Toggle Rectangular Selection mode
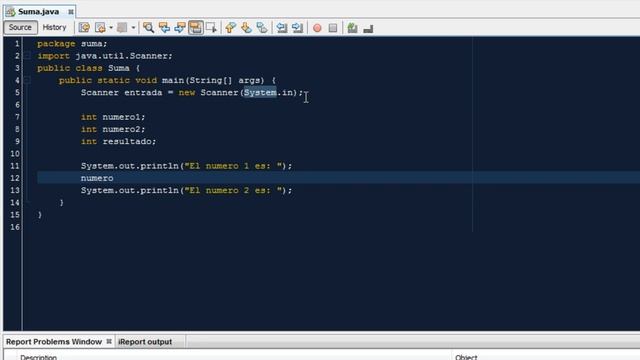 tap(211, 28)
